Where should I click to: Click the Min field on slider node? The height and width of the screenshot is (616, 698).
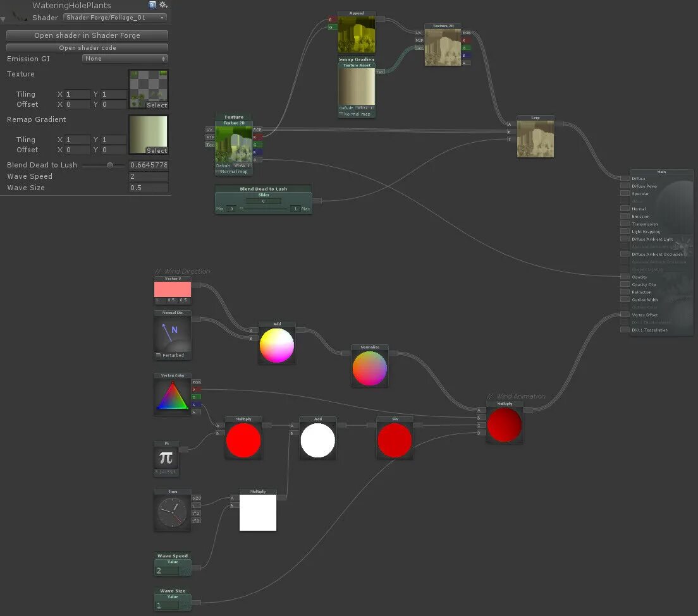231,208
